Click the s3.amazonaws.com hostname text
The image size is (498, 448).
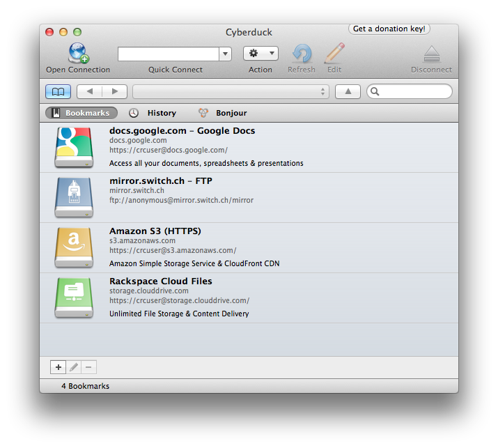[142, 240]
